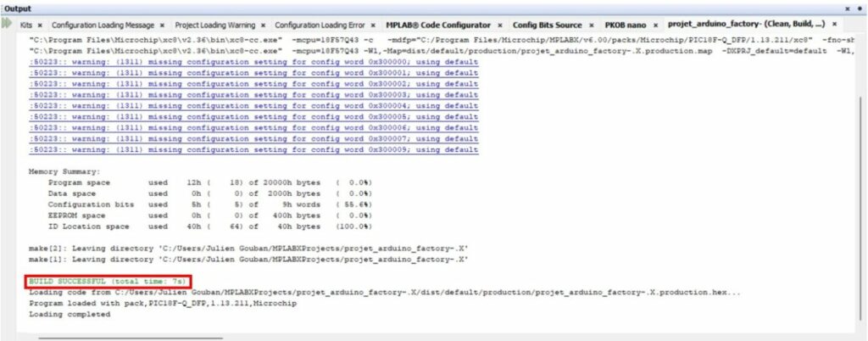Close the MPLAB Code Configurator tab
Screen dimensions: 868x341
tap(499, 25)
